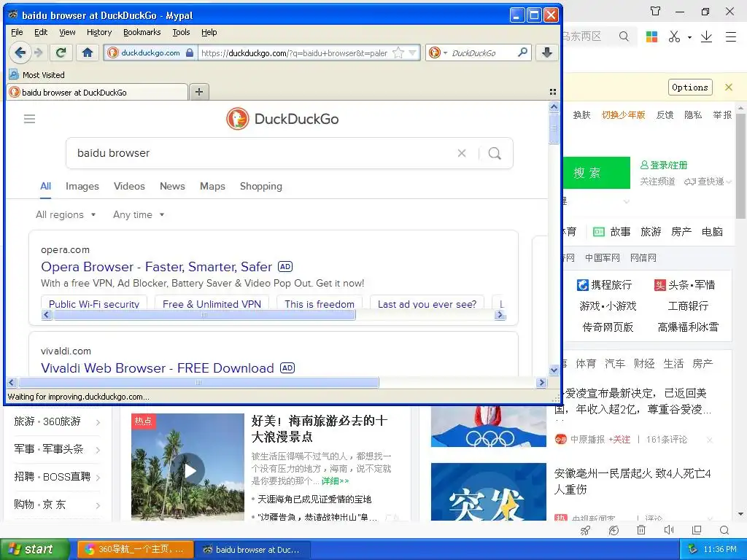747x560 pixels.
Task: Switch to 360导航 taskbar window
Action: click(x=135, y=549)
